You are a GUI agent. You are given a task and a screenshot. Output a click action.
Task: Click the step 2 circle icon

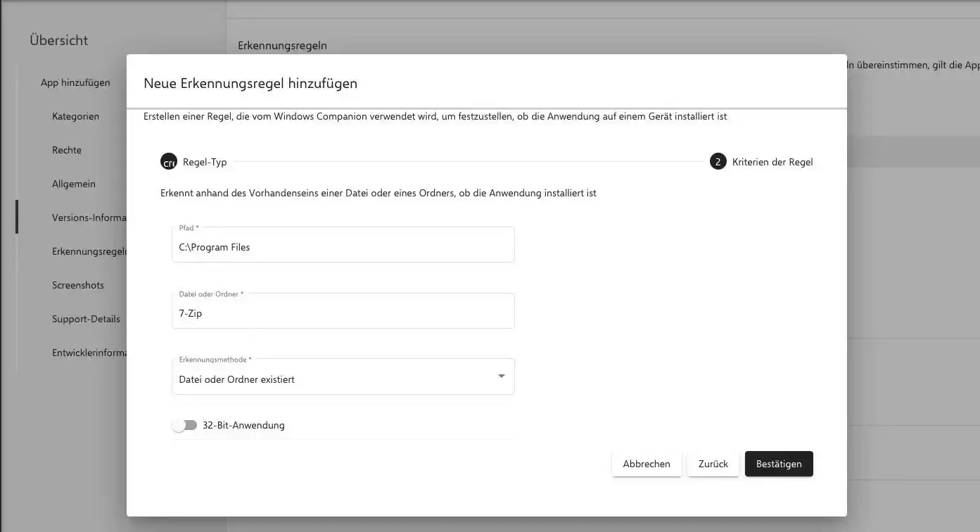[x=718, y=162]
